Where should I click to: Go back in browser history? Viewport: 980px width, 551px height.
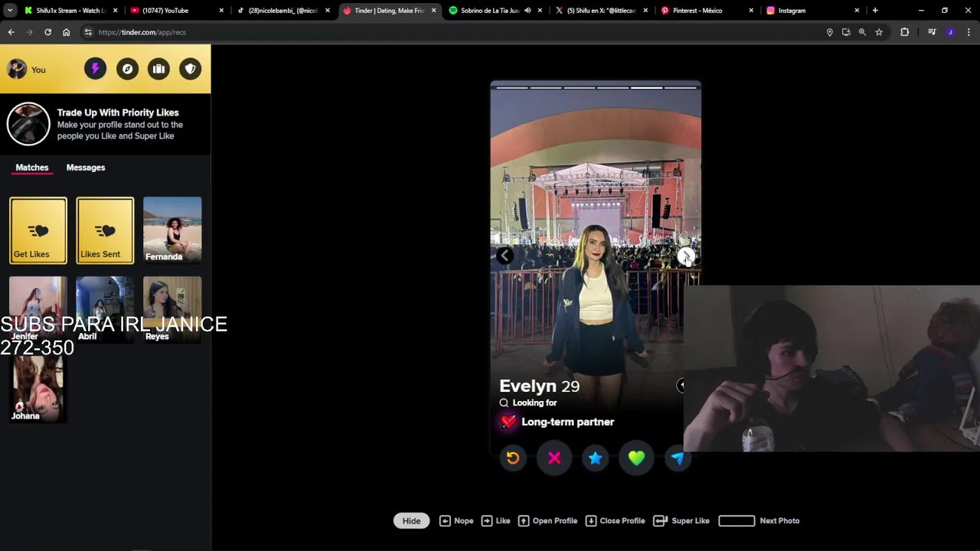11,32
